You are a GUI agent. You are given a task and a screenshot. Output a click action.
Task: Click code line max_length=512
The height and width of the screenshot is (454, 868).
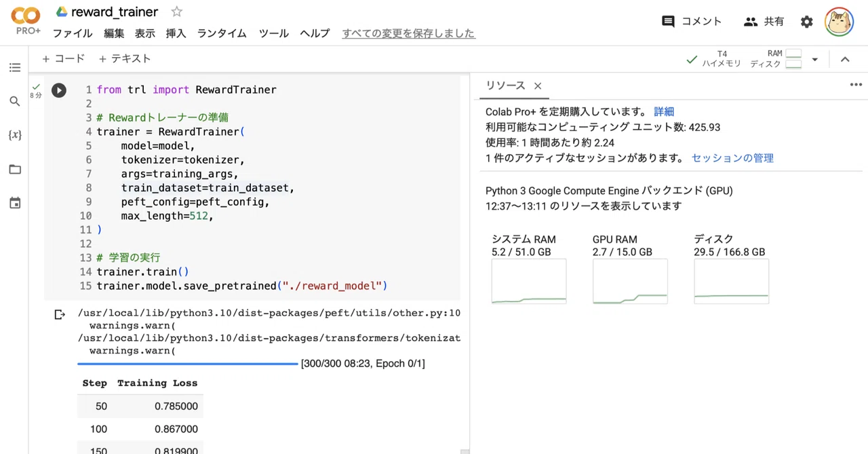[x=167, y=216]
